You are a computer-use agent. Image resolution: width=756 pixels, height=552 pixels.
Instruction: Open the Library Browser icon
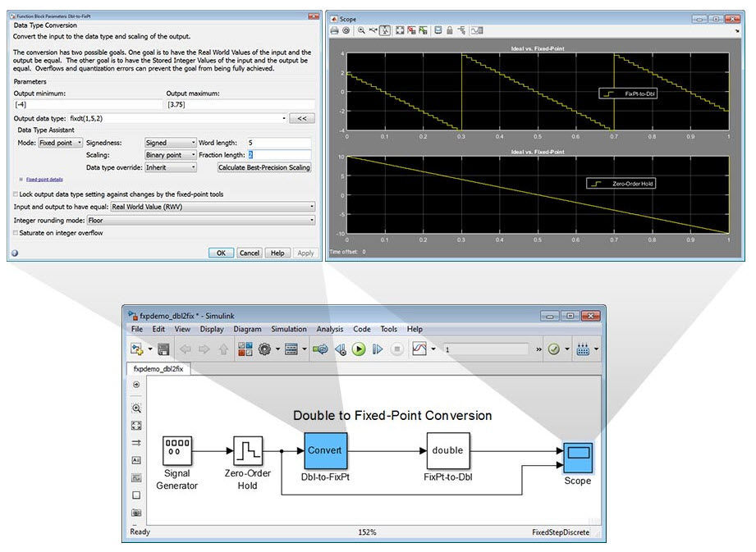245,349
